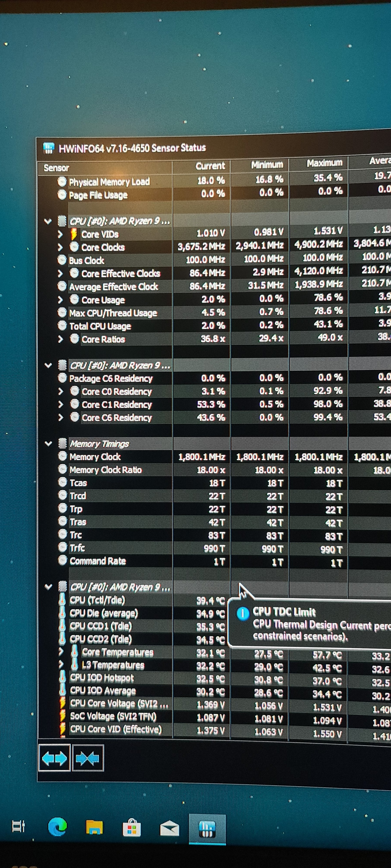Open the Mail app on the taskbar
Viewport: 391px width, 868px height.
[169, 828]
